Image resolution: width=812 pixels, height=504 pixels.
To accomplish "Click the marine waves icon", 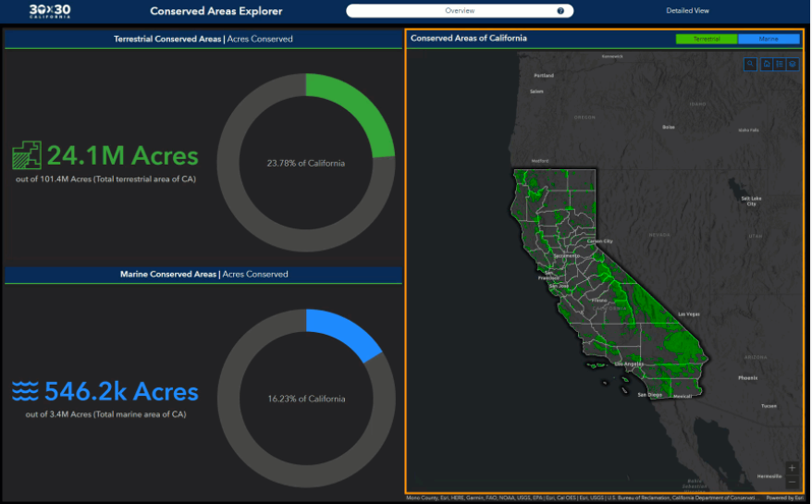I will (25, 390).
